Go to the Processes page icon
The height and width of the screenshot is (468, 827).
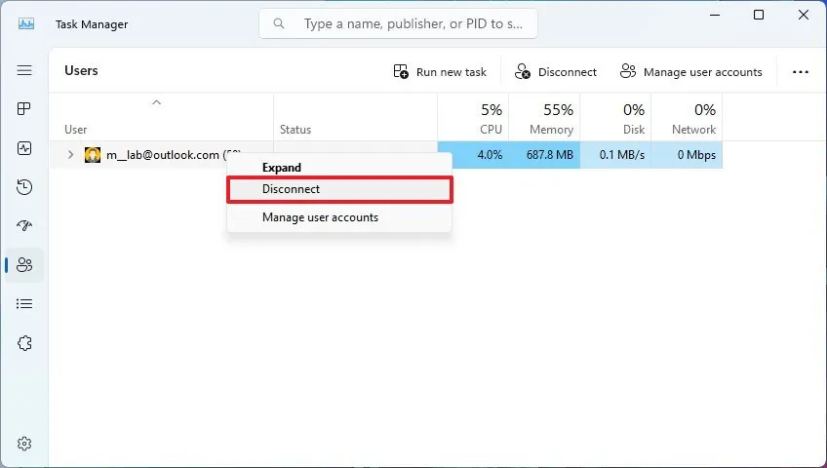pos(24,109)
